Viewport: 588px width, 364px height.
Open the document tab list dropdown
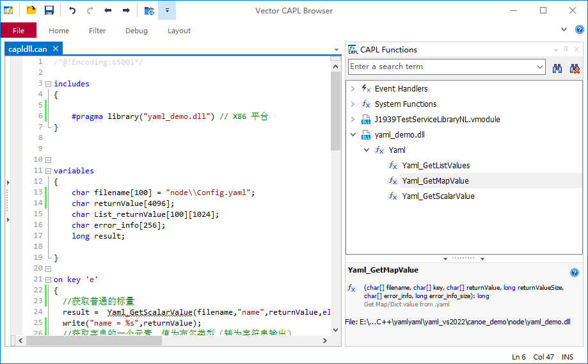coord(337,49)
